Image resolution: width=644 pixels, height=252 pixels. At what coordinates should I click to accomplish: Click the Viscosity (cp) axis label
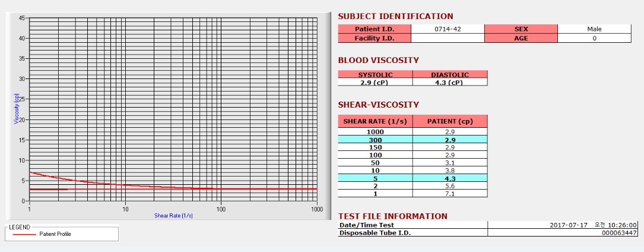(17, 109)
